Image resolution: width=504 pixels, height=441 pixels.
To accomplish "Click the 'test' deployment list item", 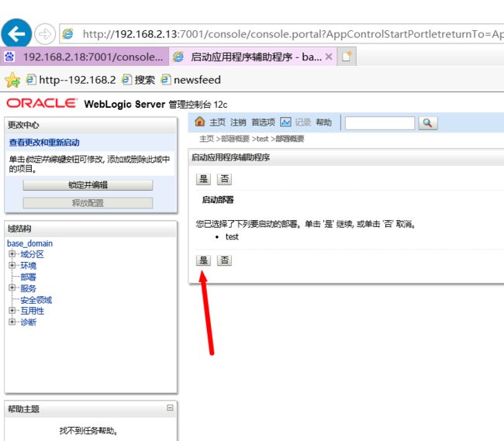I will point(232,236).
